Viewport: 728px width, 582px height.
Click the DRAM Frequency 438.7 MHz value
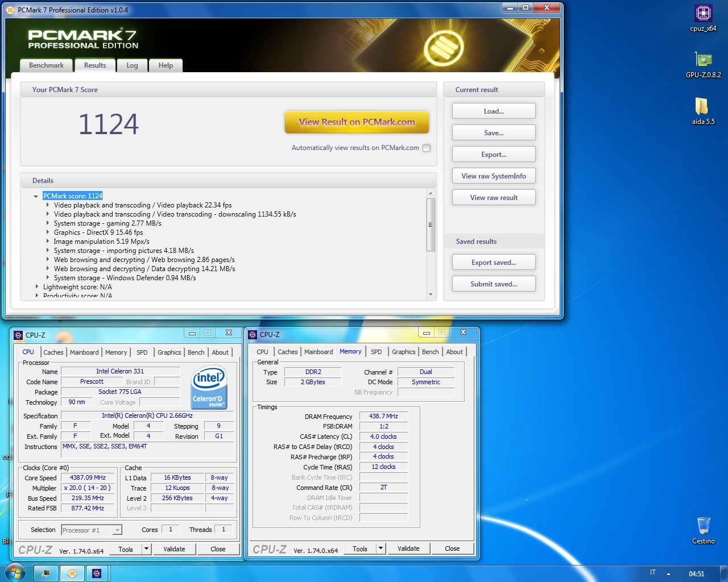pos(383,416)
